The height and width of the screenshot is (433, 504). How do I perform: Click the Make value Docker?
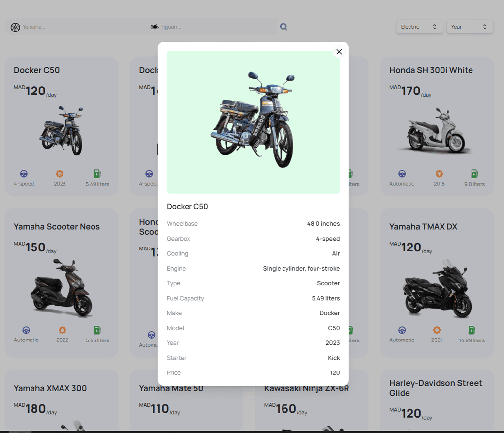(329, 313)
